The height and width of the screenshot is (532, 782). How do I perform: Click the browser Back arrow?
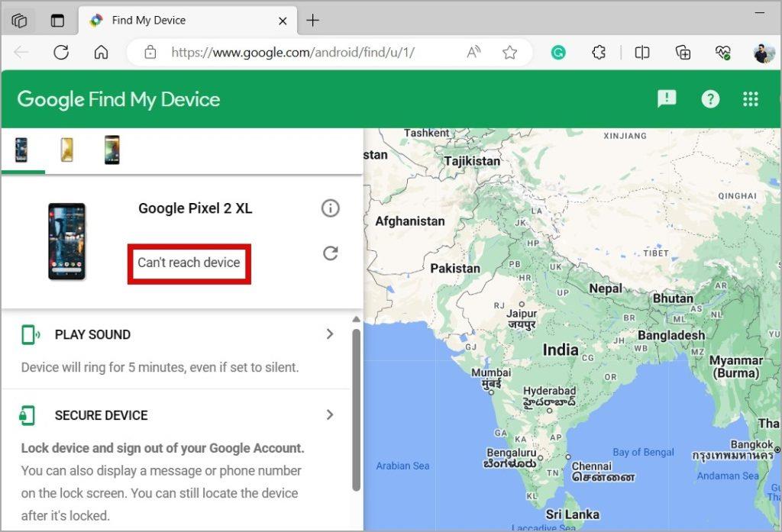[x=21, y=52]
